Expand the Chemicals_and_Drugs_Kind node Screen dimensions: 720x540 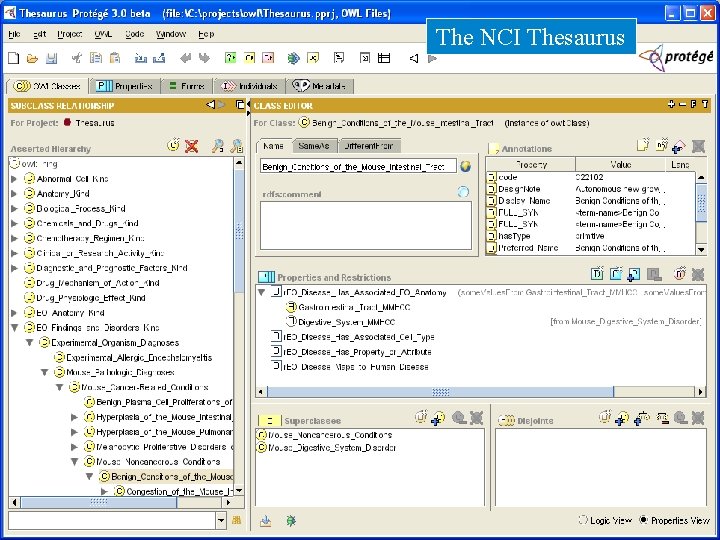[14, 224]
